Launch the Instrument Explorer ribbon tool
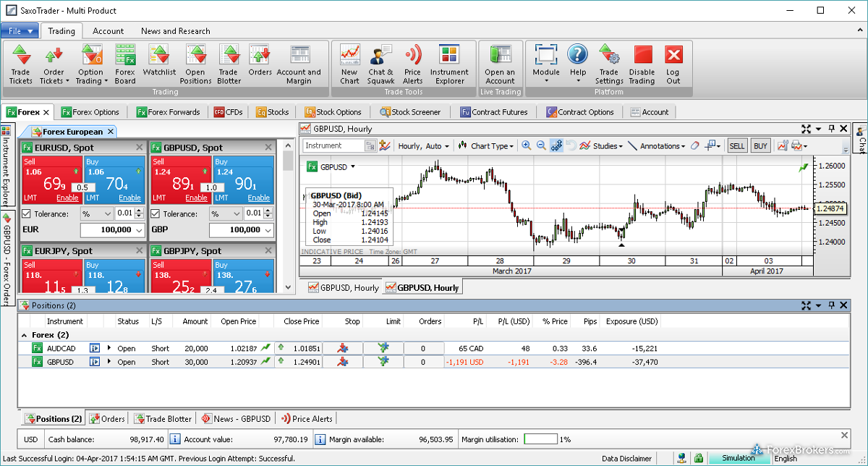 coord(449,65)
